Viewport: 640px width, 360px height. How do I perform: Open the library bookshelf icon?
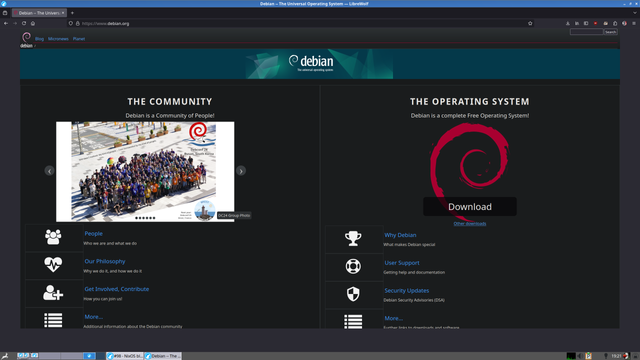[x=577, y=23]
